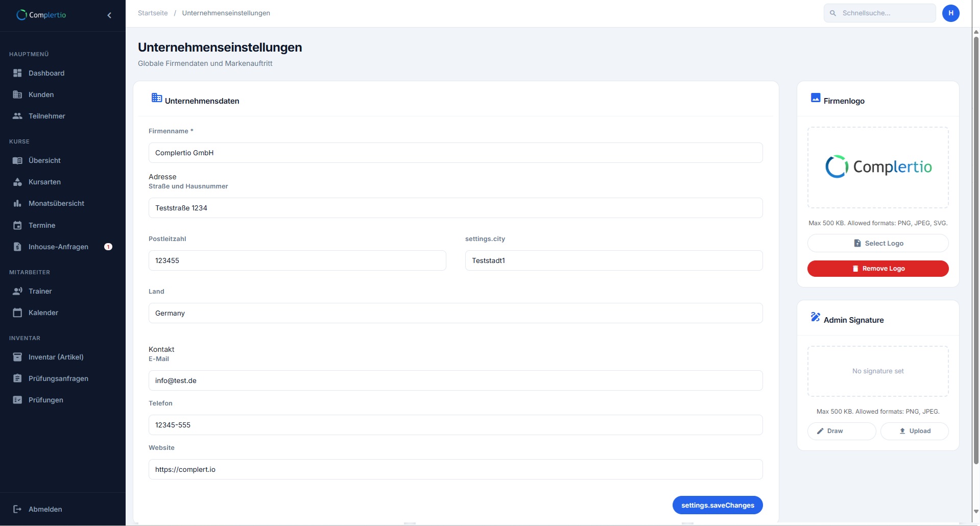Click the Startseite breadcrumb link
The height and width of the screenshot is (526, 980).
click(153, 13)
